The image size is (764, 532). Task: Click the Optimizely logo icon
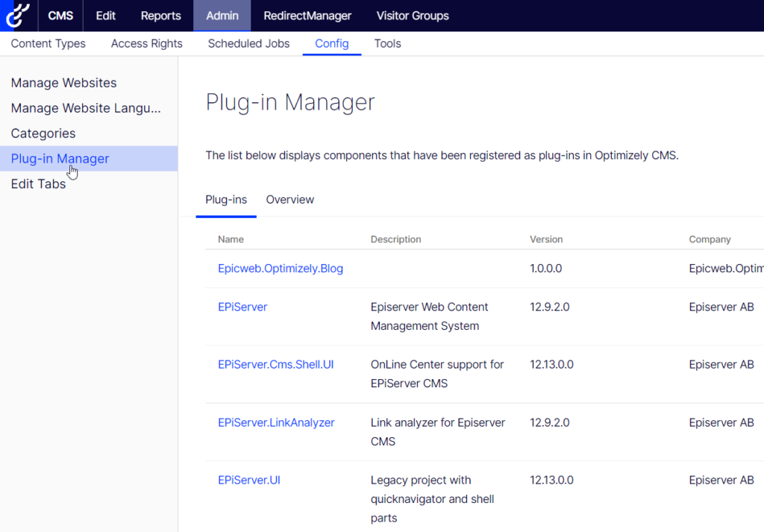(x=18, y=16)
